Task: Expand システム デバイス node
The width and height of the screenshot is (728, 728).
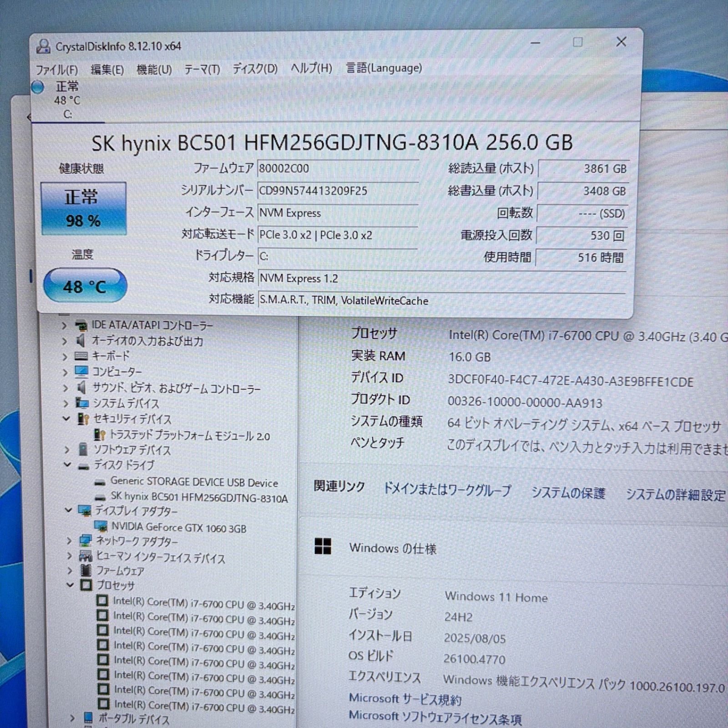Action: tap(66, 404)
